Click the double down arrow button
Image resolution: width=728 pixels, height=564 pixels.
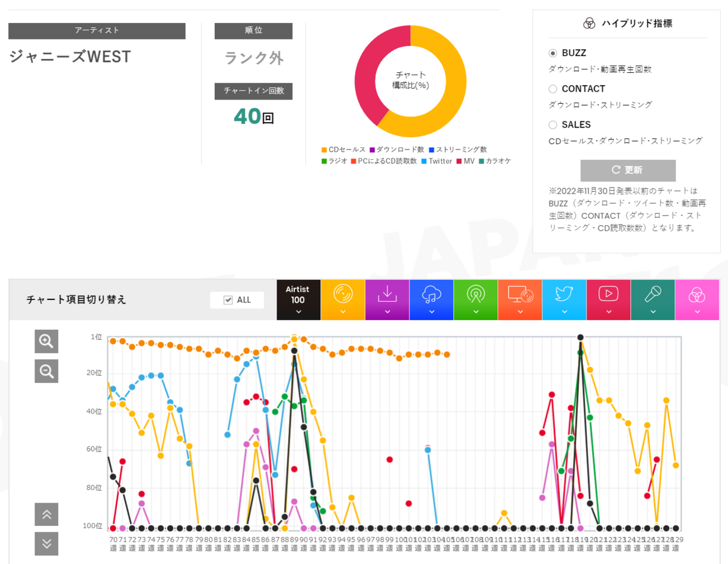click(46, 543)
